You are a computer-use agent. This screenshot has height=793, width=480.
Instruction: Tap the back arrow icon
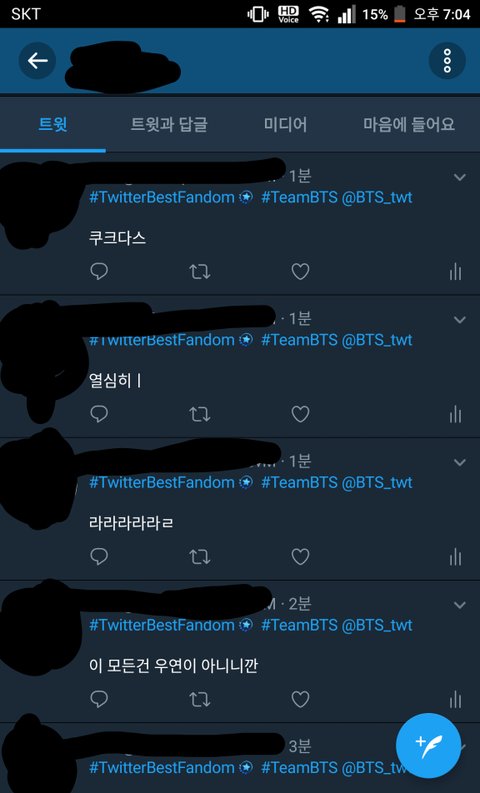tap(37, 61)
